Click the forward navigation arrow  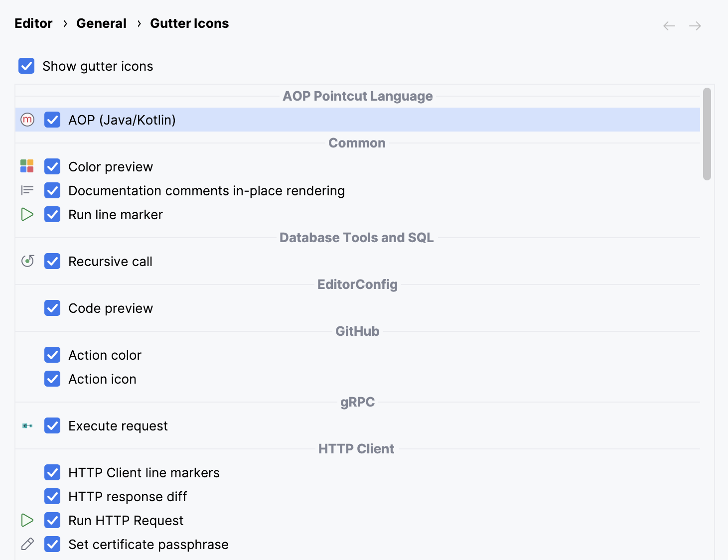(x=695, y=25)
